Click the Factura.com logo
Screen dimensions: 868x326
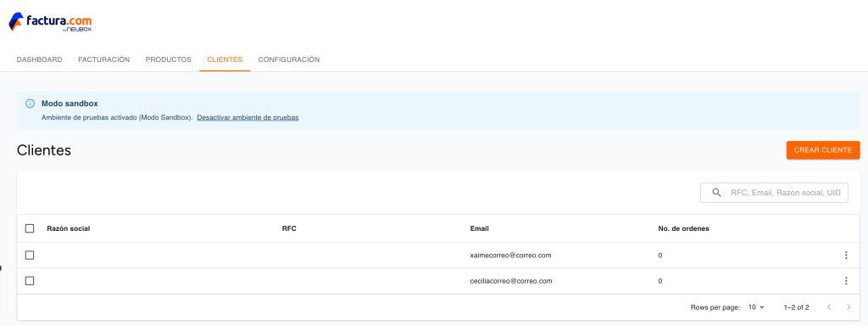pos(50,22)
